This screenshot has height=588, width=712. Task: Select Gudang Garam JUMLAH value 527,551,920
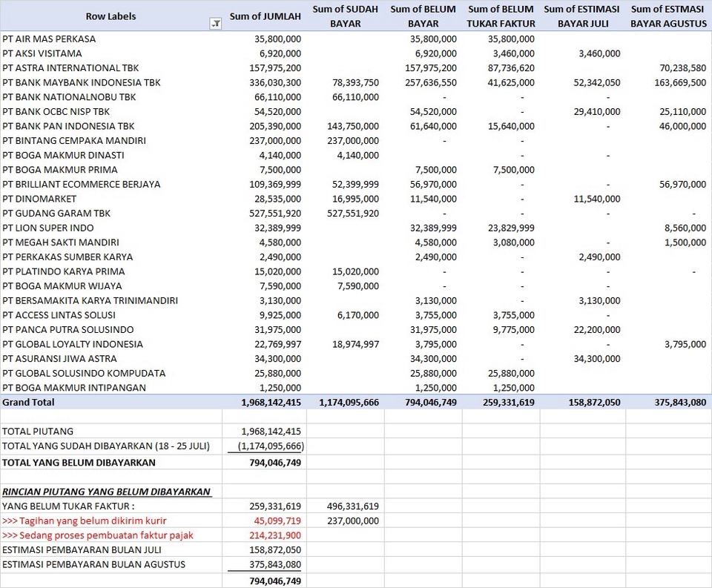(275, 214)
